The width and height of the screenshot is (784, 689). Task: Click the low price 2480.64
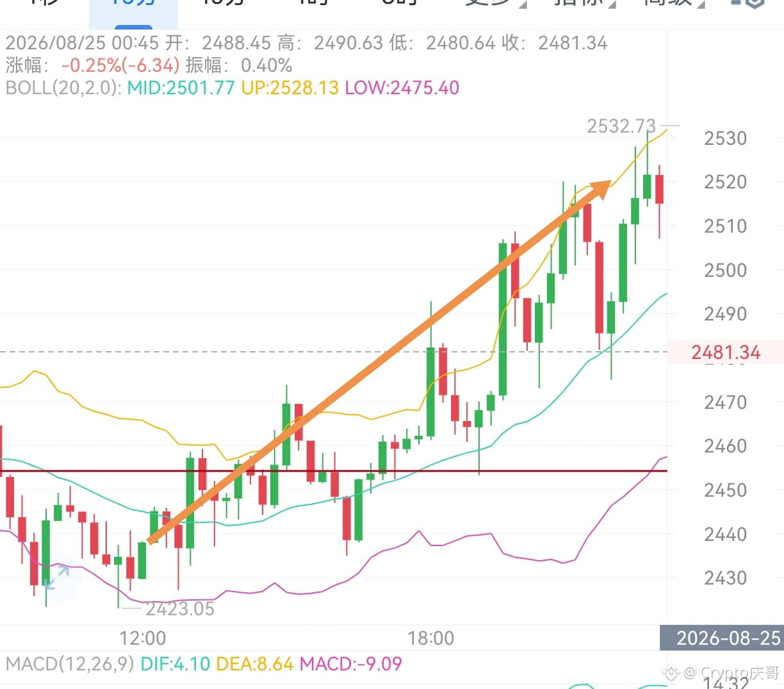coord(461,43)
